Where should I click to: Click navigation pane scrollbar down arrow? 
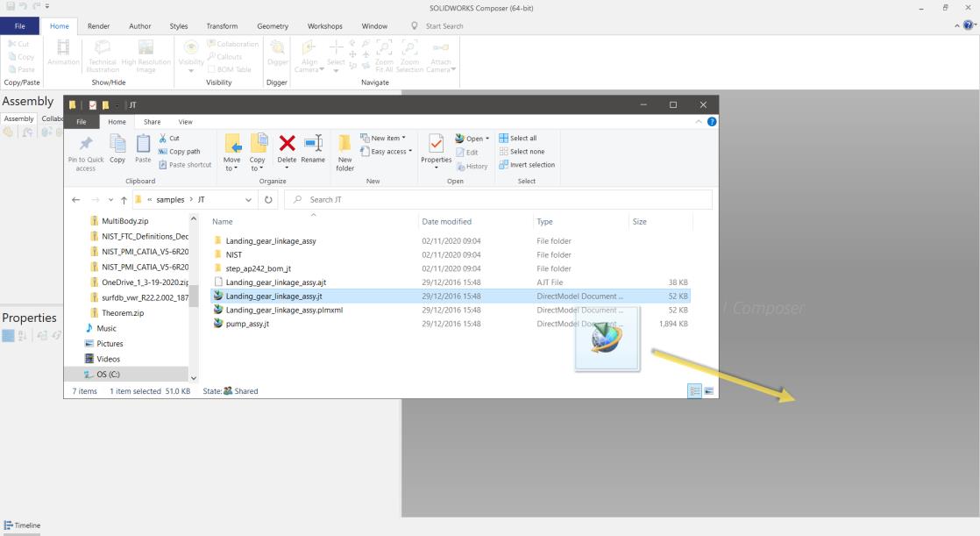pos(193,378)
